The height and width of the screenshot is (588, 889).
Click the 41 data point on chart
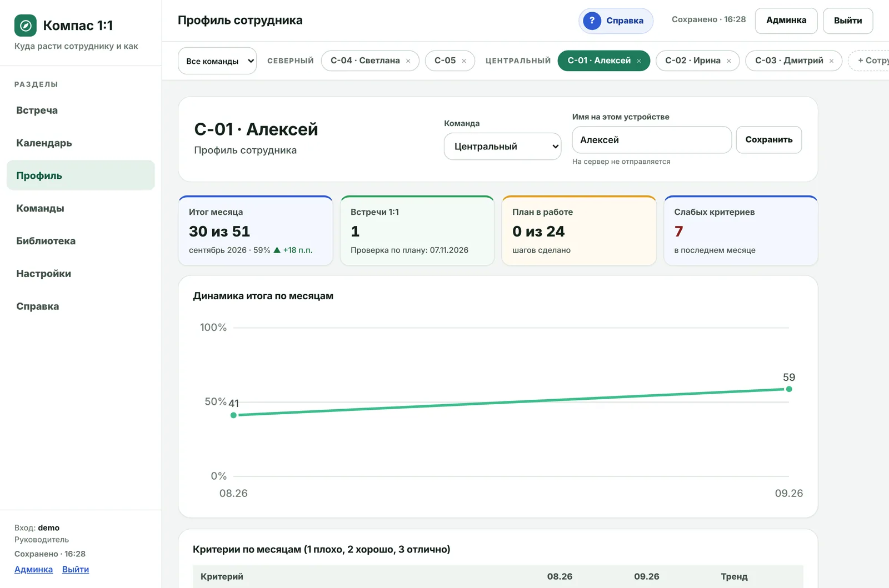[x=233, y=415]
